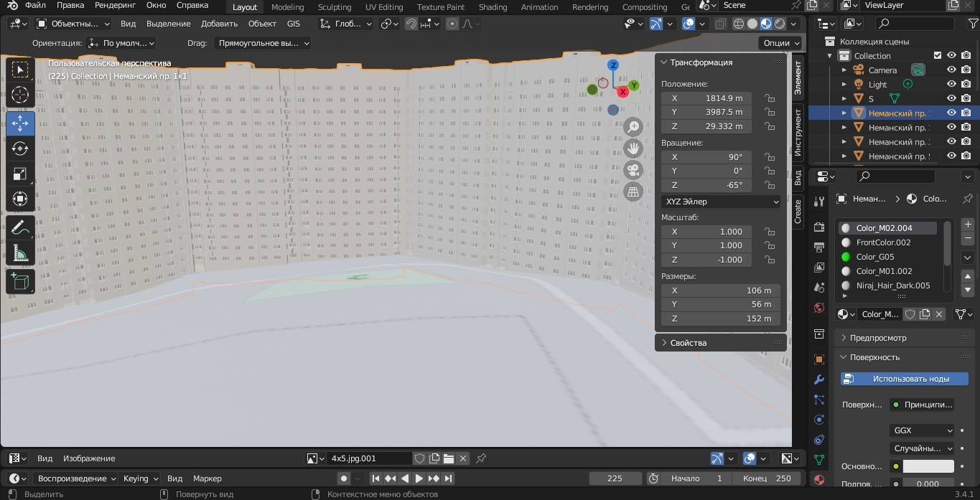Hide the Camera object in the outliner
The image size is (980, 500).
(951, 70)
